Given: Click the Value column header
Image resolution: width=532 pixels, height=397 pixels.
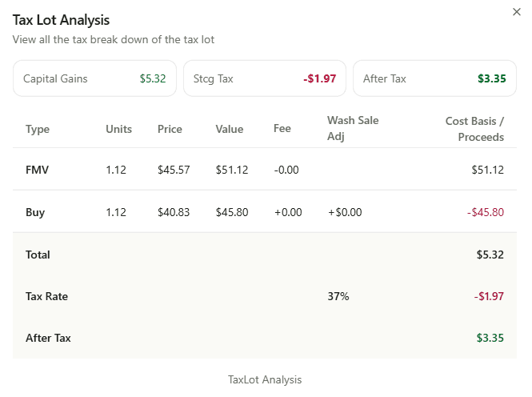Looking at the screenshot, I should (230, 129).
